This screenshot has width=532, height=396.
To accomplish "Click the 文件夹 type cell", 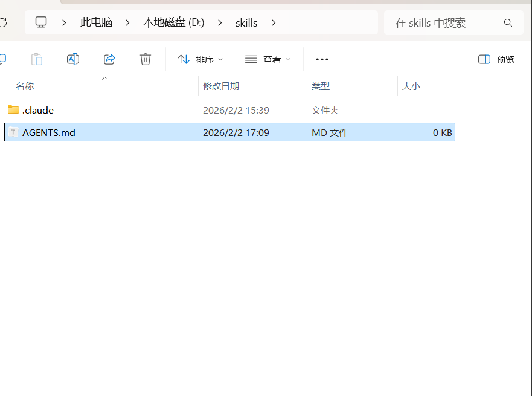I will point(325,111).
